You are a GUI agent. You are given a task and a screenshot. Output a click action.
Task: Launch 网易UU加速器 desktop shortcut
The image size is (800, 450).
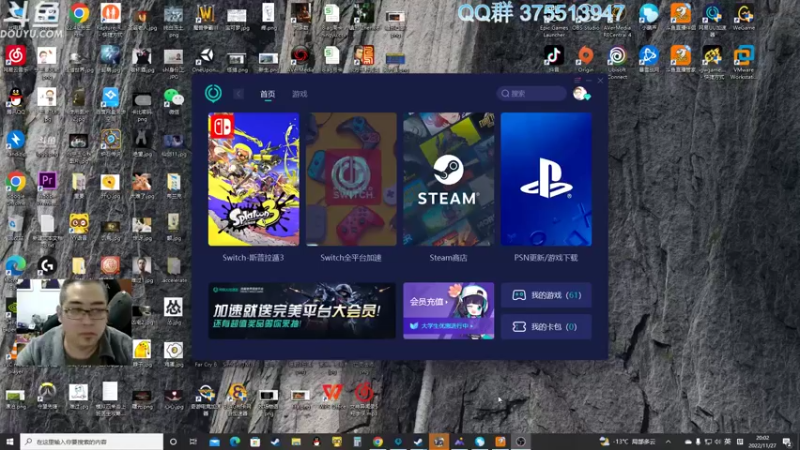712,19
